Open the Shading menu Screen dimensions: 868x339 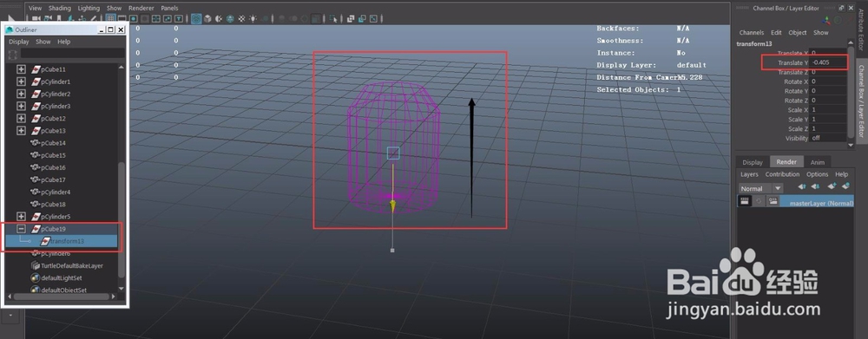(59, 9)
